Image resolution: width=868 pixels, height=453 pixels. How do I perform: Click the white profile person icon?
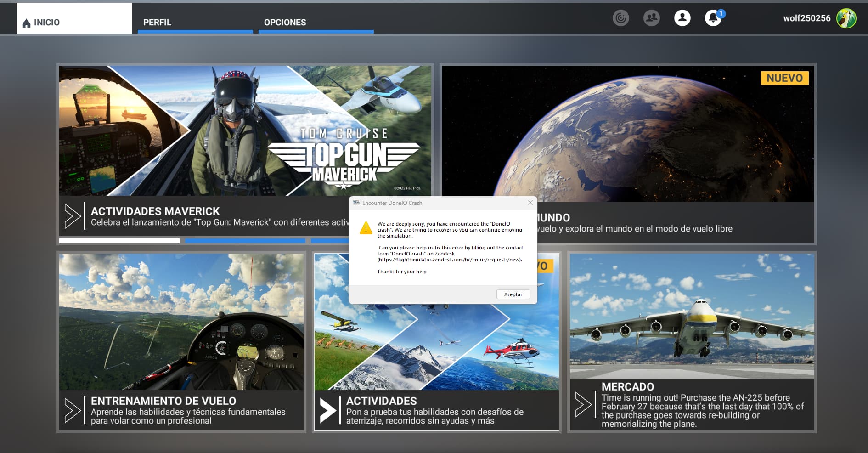click(x=682, y=18)
